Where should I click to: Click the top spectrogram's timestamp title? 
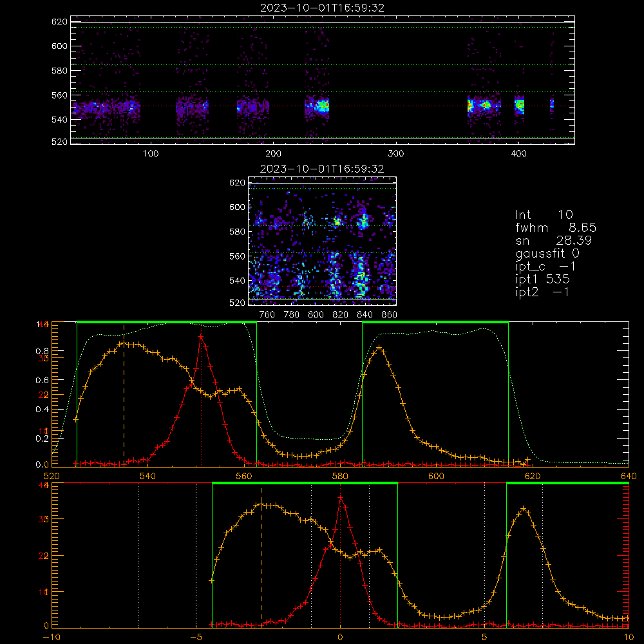[x=323, y=8]
